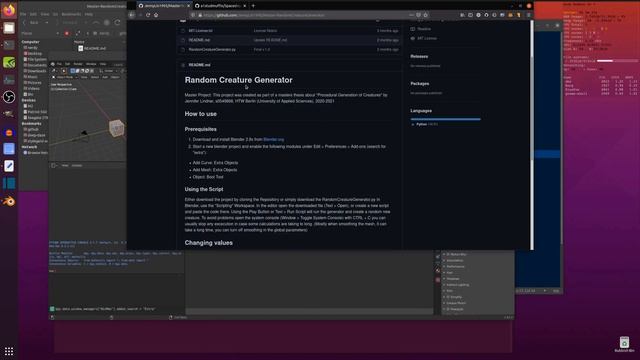Open Blender's Window menu

(91, 64)
